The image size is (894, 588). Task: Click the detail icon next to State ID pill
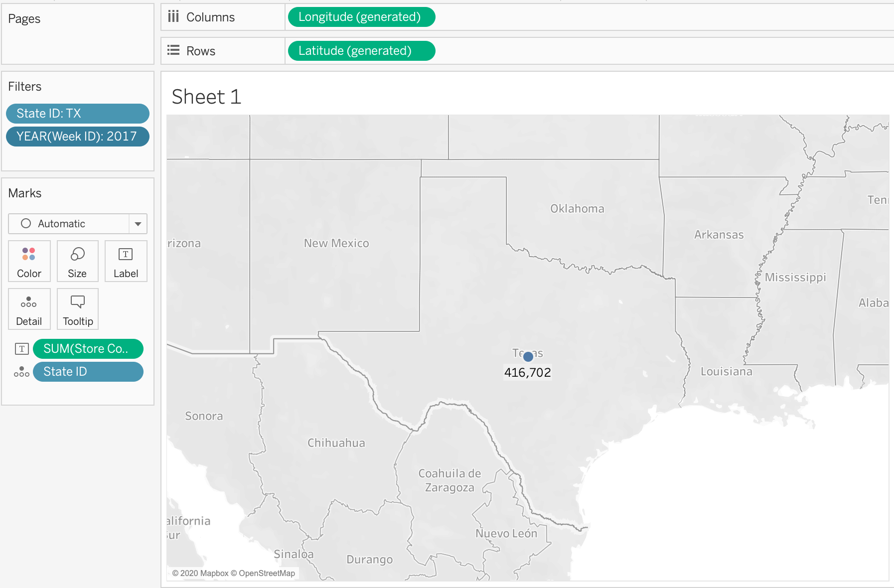(21, 371)
